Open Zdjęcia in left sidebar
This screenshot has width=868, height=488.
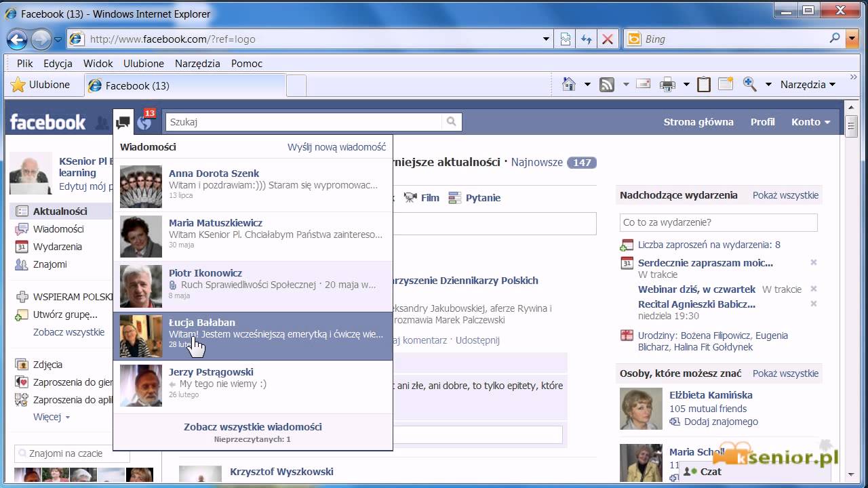coord(47,365)
